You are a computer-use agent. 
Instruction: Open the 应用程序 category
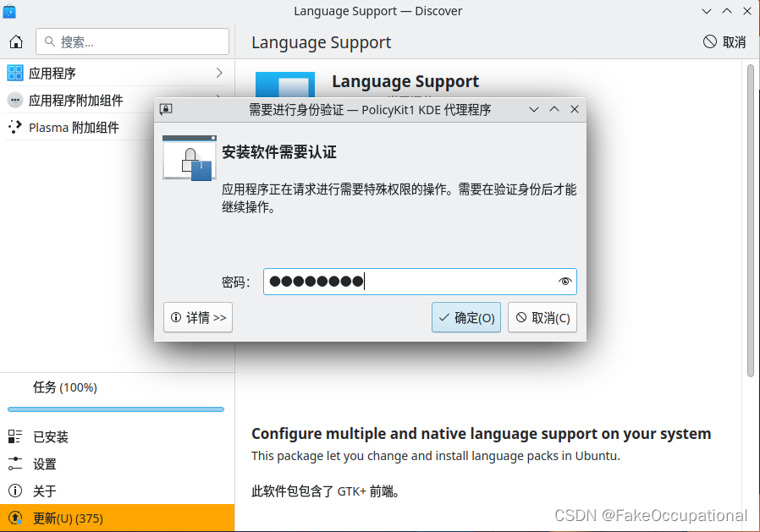pyautogui.click(x=115, y=74)
